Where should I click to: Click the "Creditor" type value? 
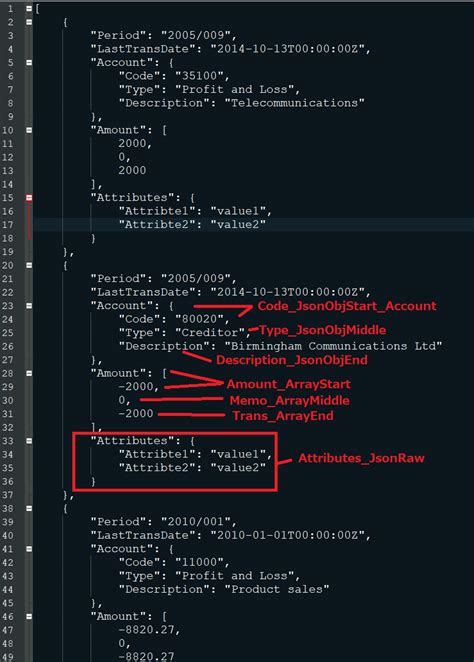click(210, 332)
